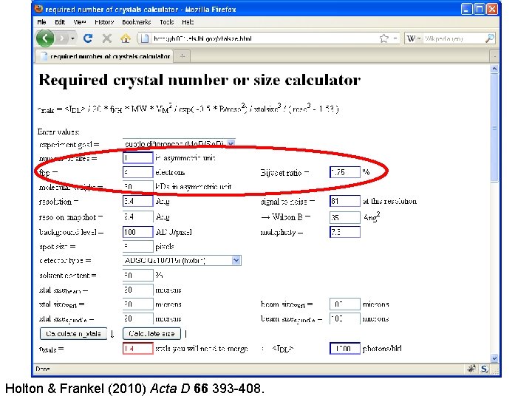
Task: Open the list-all-tabs dropdown
Action: pyautogui.click(x=494, y=56)
